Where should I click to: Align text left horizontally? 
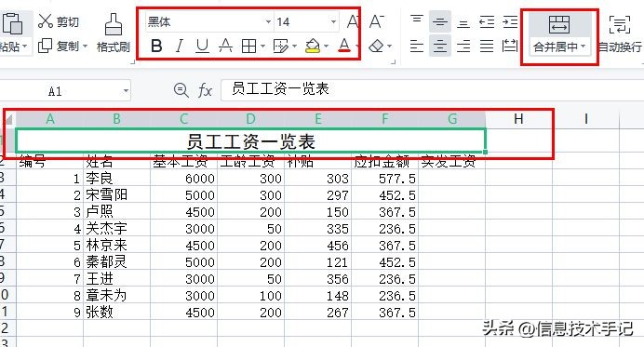point(417,46)
